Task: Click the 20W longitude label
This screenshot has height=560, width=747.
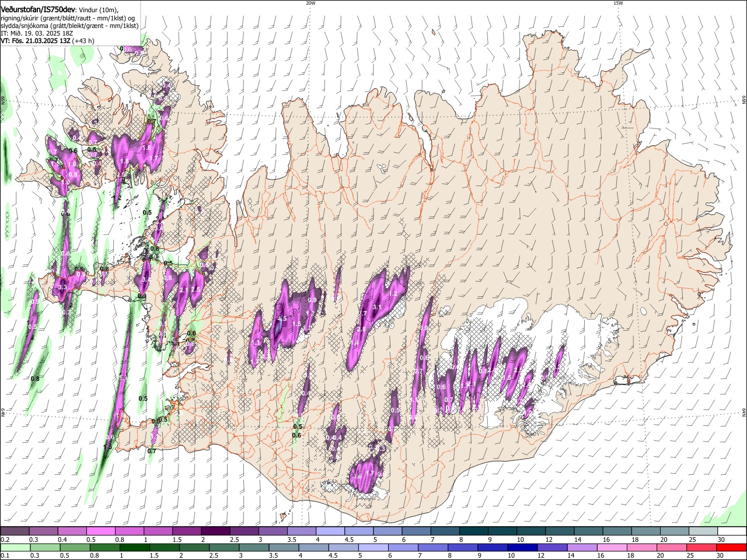Action: point(310,3)
